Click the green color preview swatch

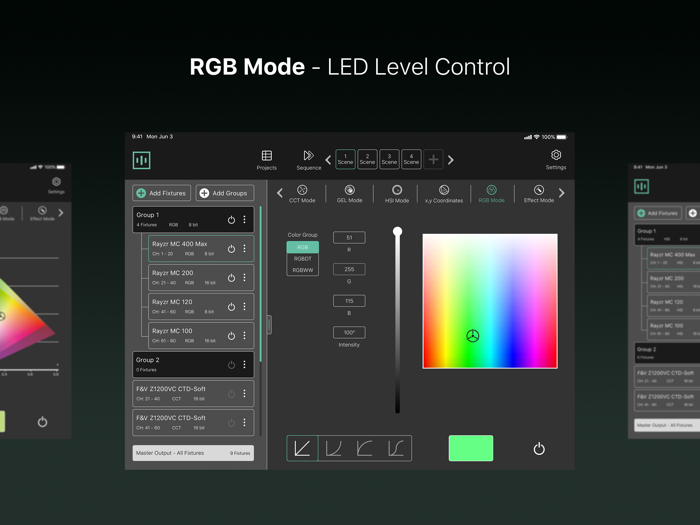[471, 448]
